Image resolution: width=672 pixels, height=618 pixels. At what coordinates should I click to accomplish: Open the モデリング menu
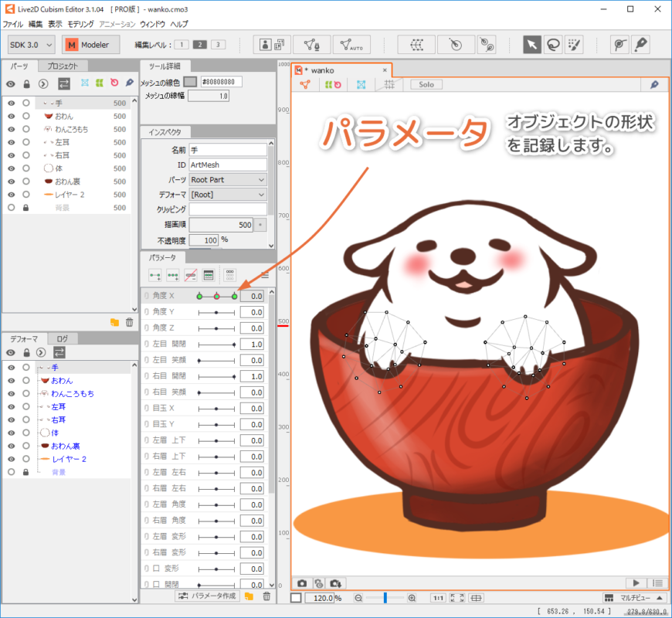(80, 24)
